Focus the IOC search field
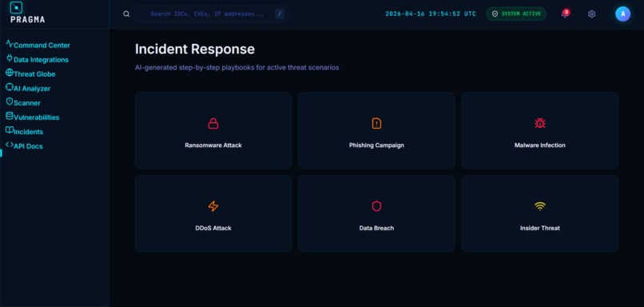 pos(211,14)
